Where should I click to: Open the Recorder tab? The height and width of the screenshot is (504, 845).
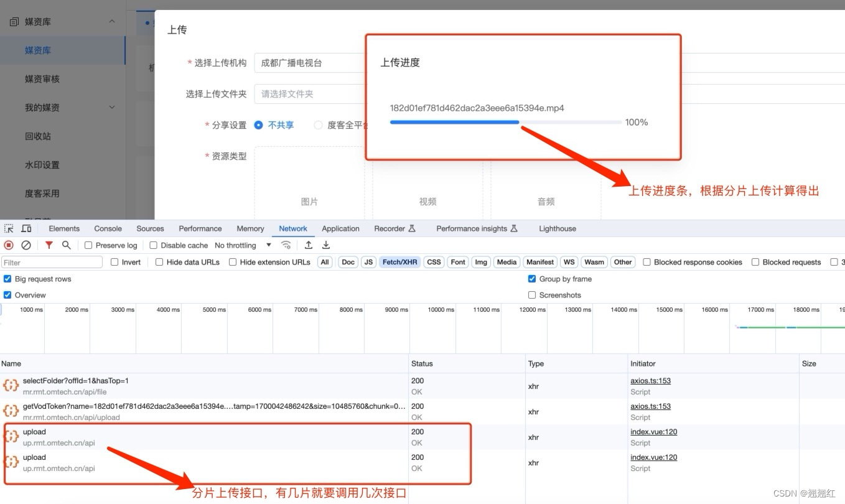394,228
